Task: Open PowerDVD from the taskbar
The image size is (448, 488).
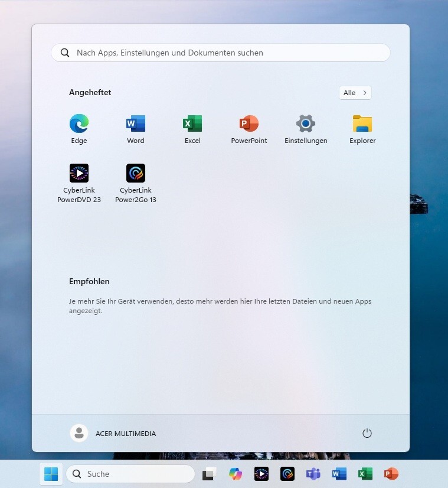Action: tap(261, 474)
